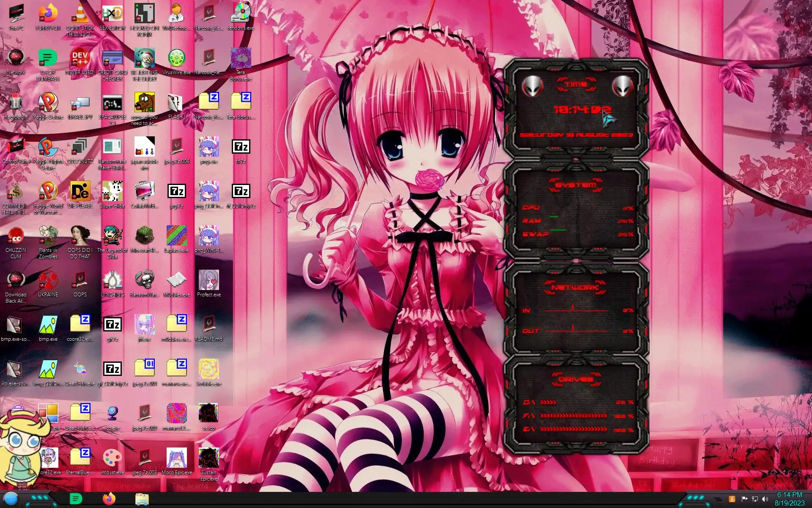The height and width of the screenshot is (508, 812).
Task: Open File Explorer from the taskbar
Action: pyautogui.click(x=142, y=499)
